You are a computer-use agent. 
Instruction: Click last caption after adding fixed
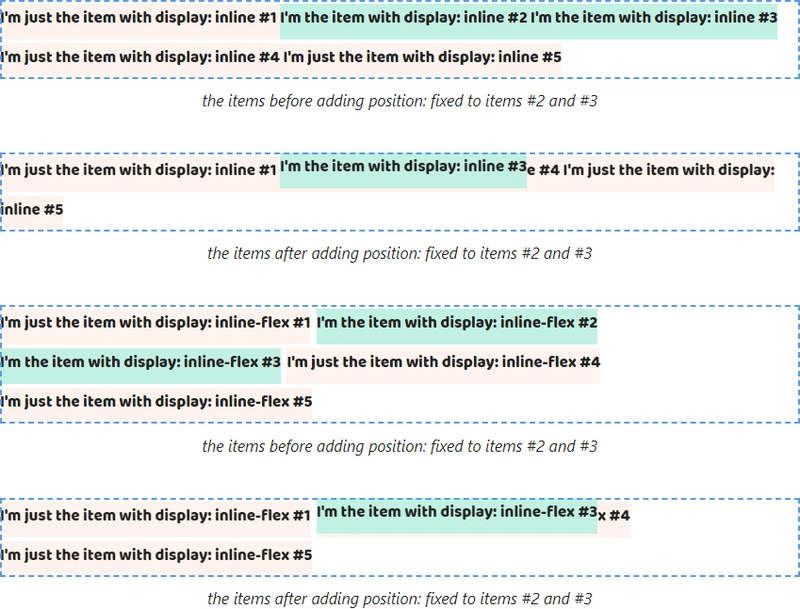399,598
